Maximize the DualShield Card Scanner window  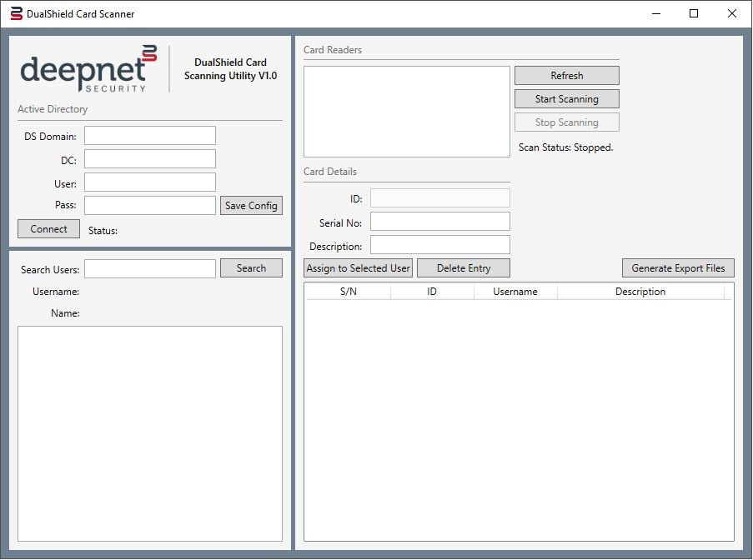(694, 13)
